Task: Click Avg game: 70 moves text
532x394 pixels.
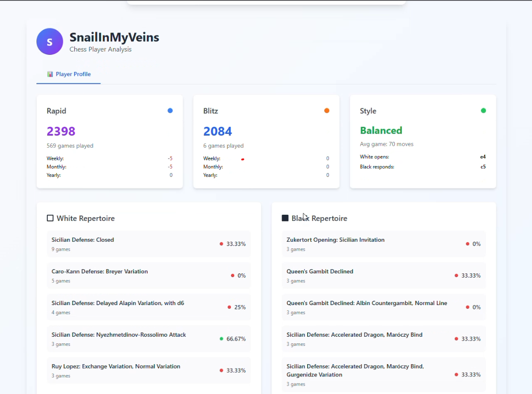Action: [386, 144]
